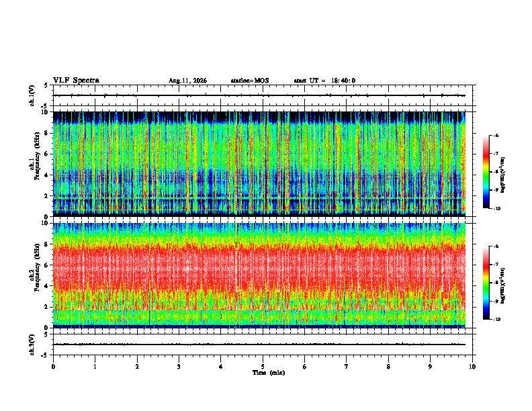Click the Aug. 11, 2026 date label
Image resolution: width=532 pixels, height=411 pixels.
(x=187, y=81)
